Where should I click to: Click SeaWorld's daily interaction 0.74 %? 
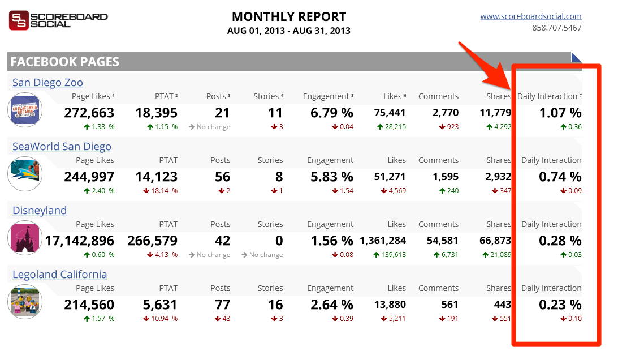(x=560, y=177)
